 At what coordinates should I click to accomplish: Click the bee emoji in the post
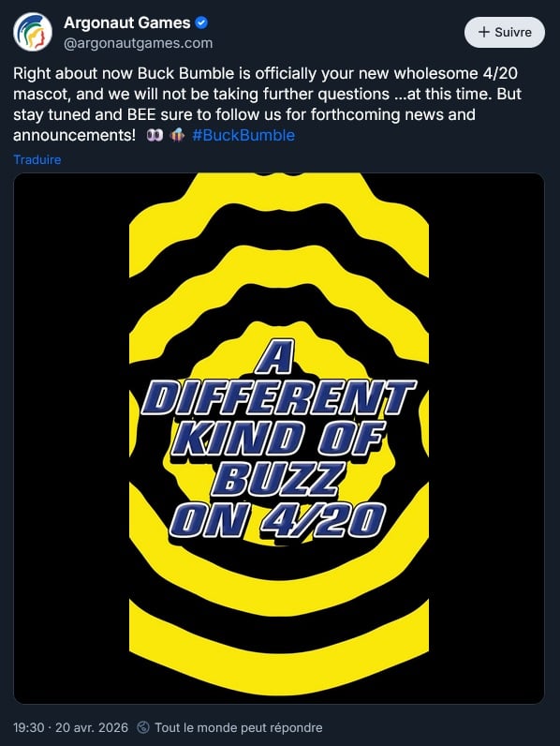177,135
